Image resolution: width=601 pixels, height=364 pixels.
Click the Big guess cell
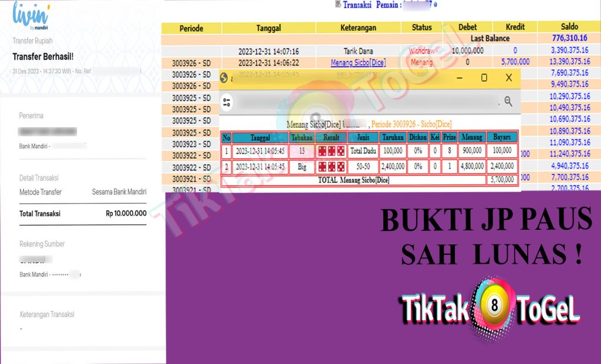click(302, 167)
